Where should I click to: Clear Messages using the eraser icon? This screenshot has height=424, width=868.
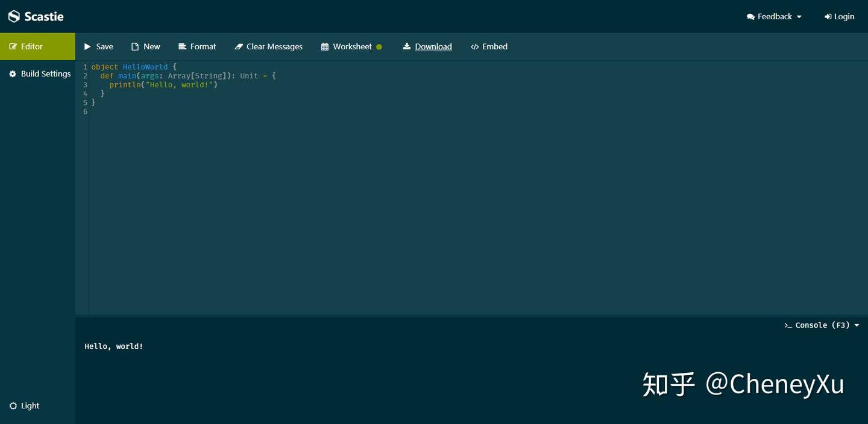tap(239, 46)
